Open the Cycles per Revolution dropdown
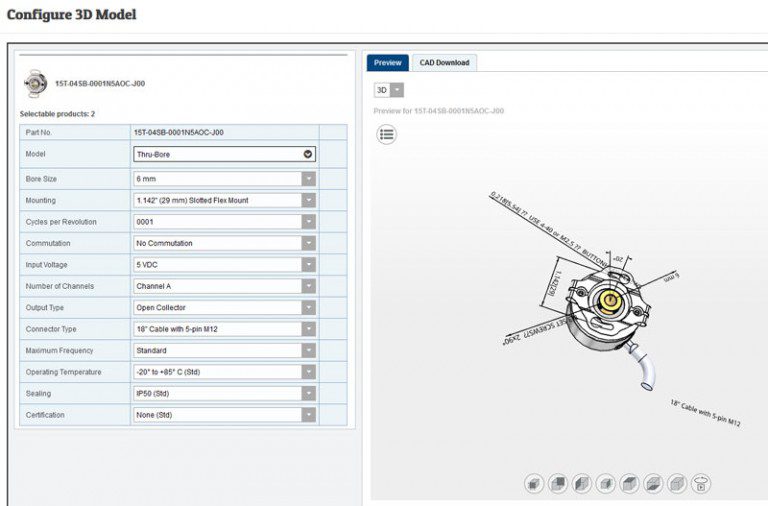The width and height of the screenshot is (768, 506). [x=224, y=222]
